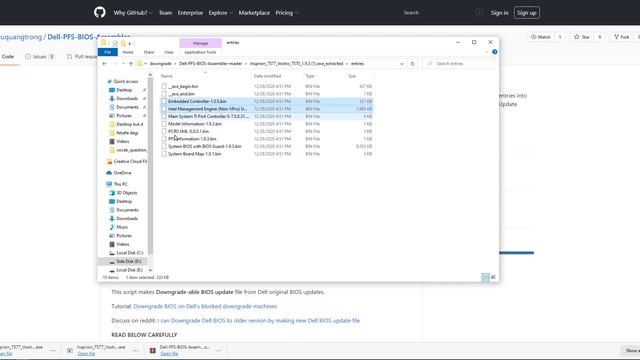Open the View ribbon tab
Screen dimensions: 640x360
pos(169,52)
